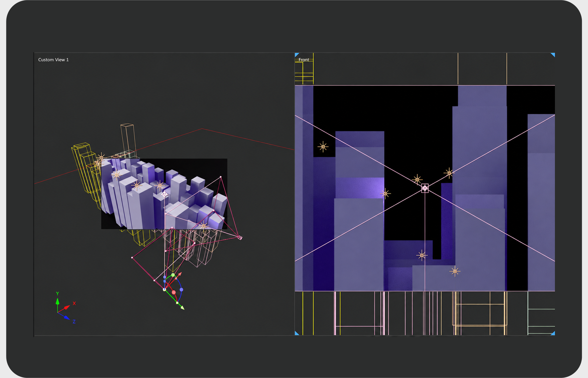Image resolution: width=588 pixels, height=378 pixels.
Task: Click the rendered city frame in Custom View 1
Action: click(x=164, y=194)
